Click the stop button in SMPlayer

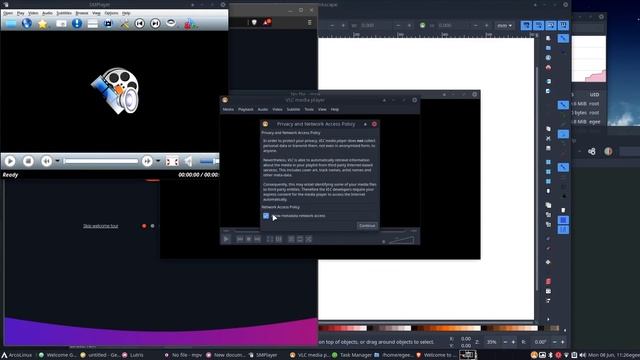28,161
